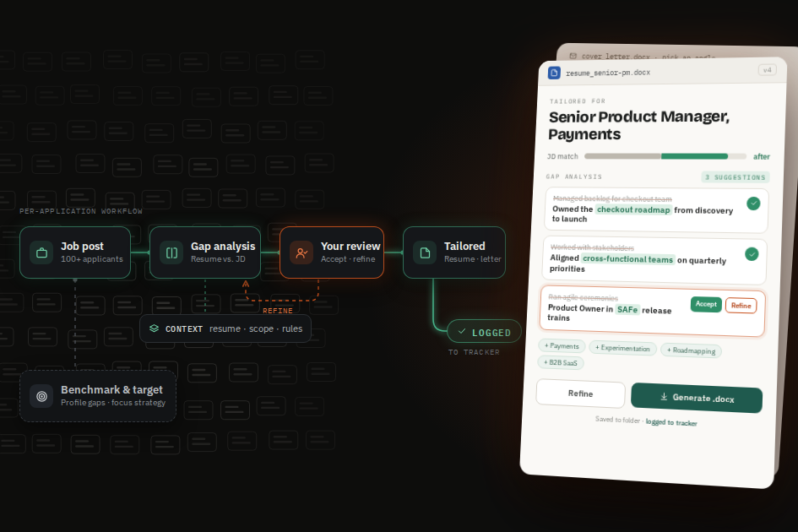Toggle the green check on checkout roadmap suggestion

(753, 204)
